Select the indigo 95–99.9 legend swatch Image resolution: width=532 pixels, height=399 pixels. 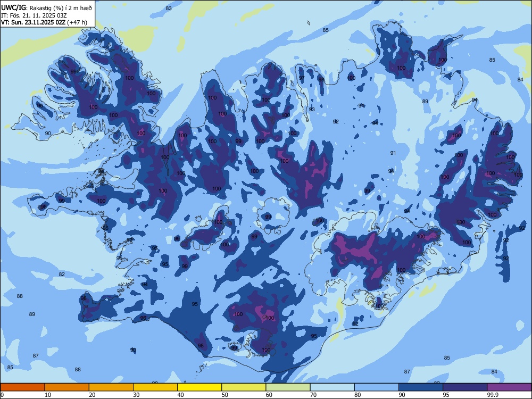[465, 387]
